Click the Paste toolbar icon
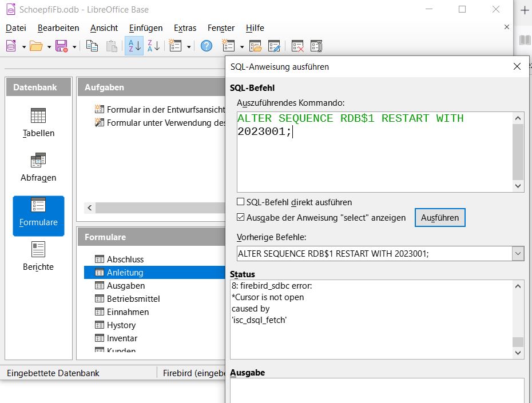Screen dimensions: 532x403 (112, 46)
